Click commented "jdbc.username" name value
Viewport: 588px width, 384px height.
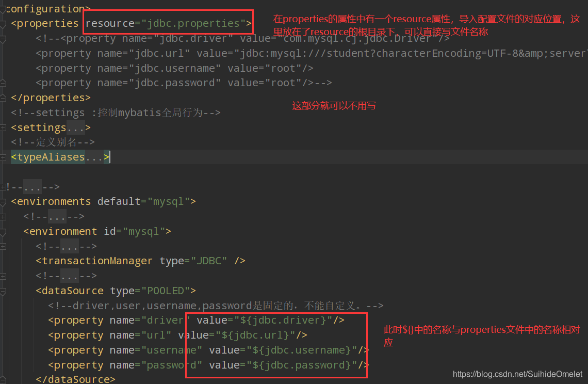click(175, 68)
